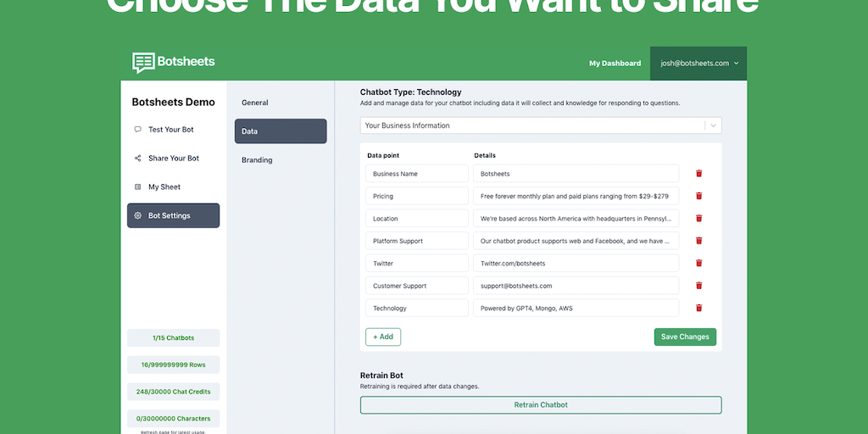
Task: Click the Retrain Bot heading
Action: tap(382, 376)
